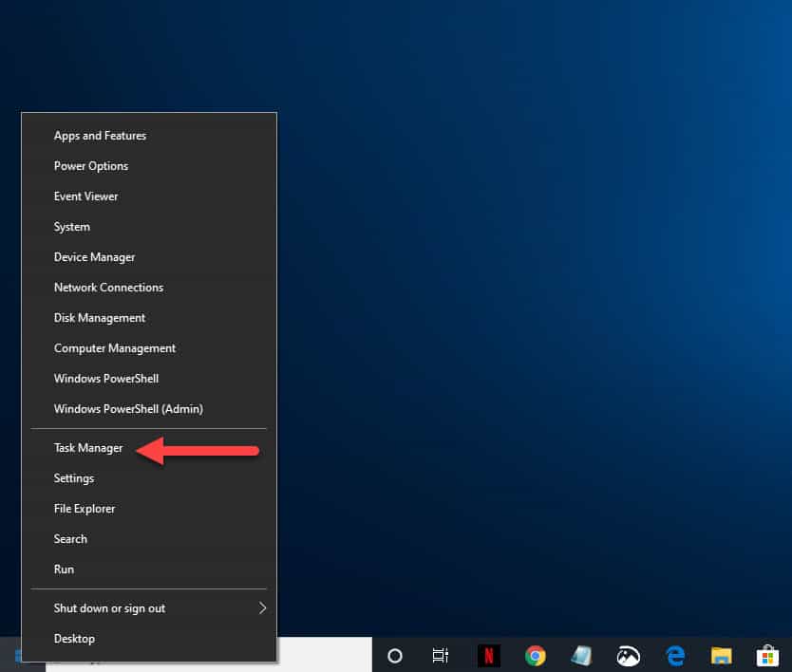
Task: Open Disk Management
Action: (149, 318)
